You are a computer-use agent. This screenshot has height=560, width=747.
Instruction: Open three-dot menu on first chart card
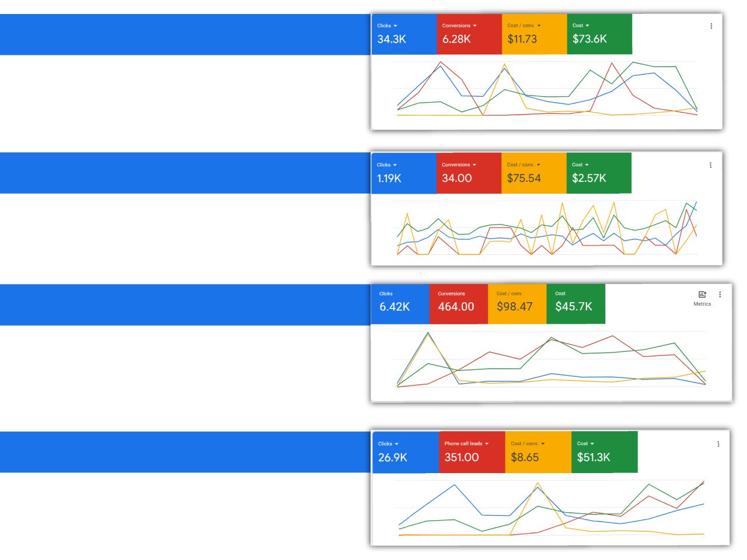711,26
